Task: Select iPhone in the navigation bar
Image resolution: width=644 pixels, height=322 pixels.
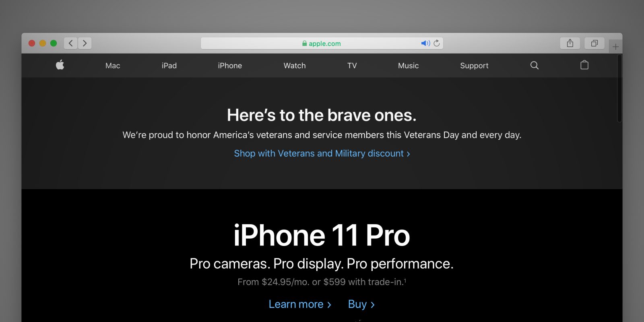Action: (230, 66)
